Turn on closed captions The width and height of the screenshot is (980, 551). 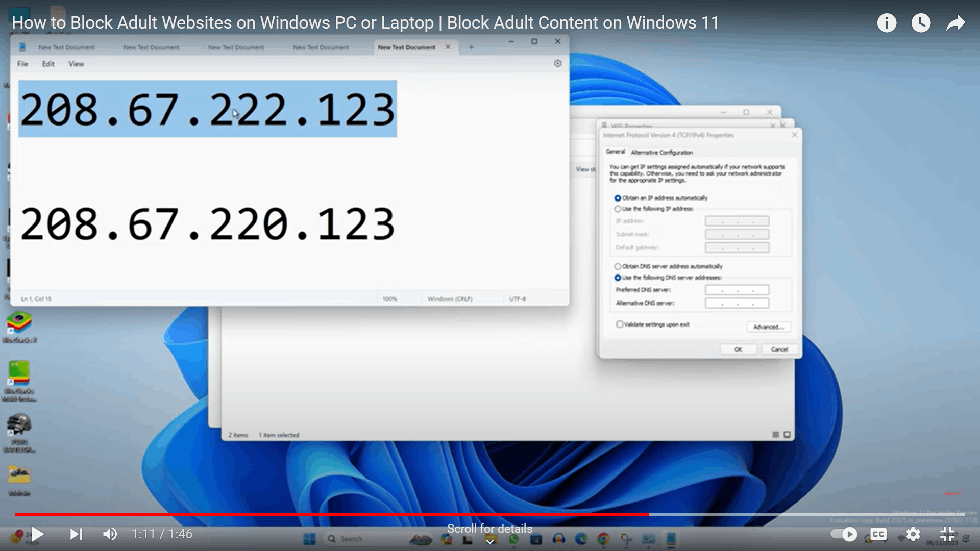point(878,534)
